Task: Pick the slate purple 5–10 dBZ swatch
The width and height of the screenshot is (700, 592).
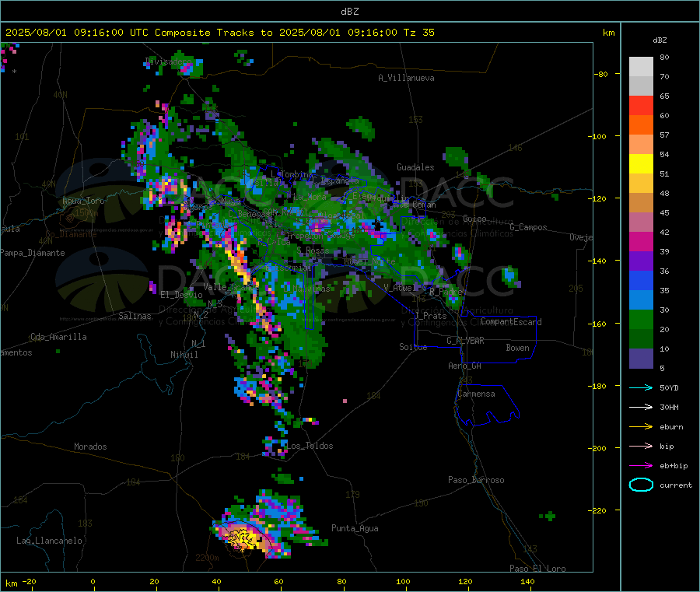Action: coord(641,359)
